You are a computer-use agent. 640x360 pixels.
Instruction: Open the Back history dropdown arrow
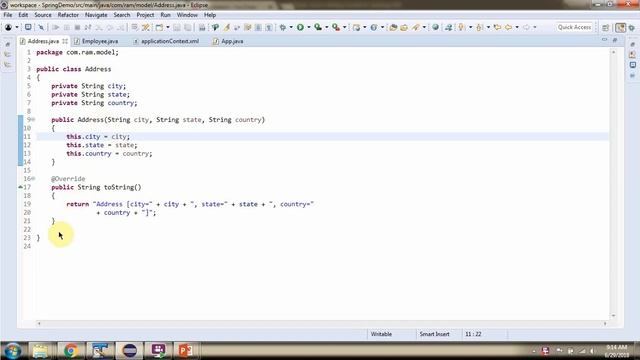pyautogui.click(x=517, y=27)
